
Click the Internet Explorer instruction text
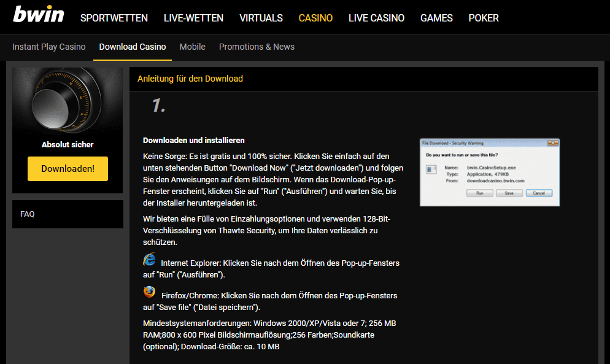(271, 269)
